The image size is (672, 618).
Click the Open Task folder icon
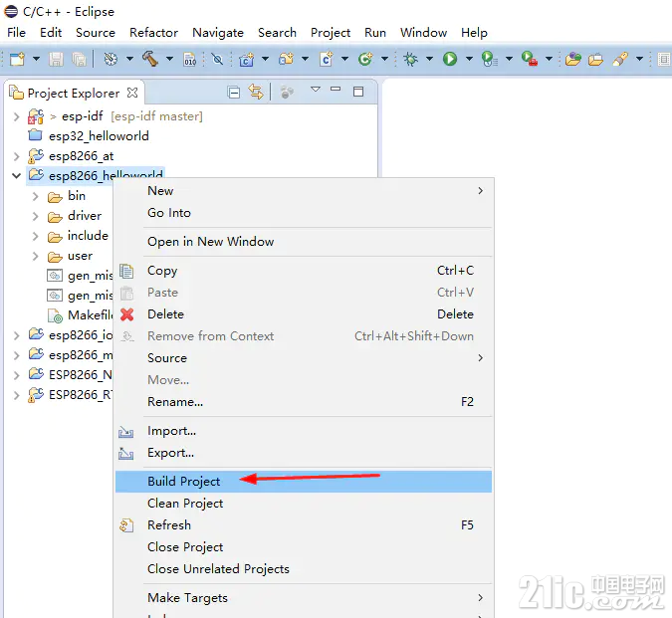pos(595,59)
